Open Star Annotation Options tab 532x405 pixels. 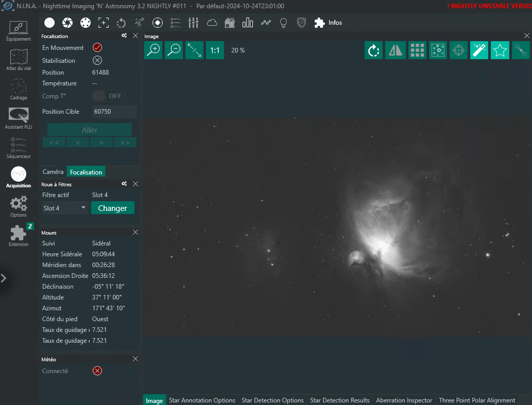pyautogui.click(x=202, y=400)
